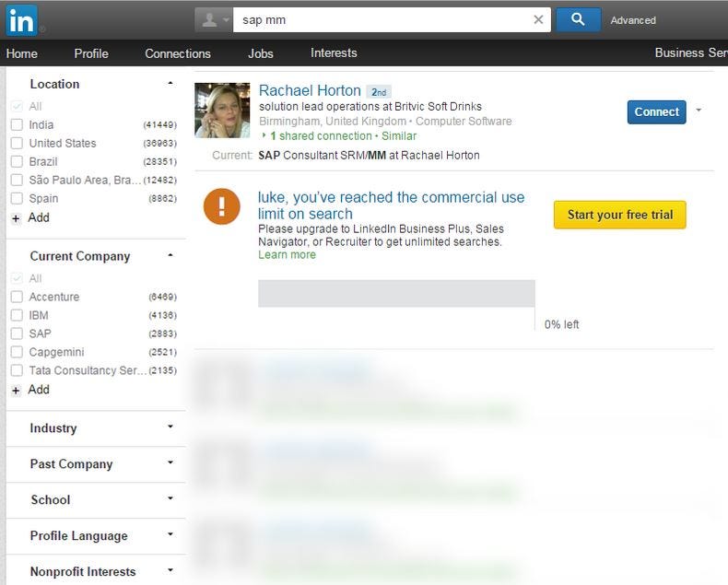This screenshot has width=728, height=585.
Task: Click the blue search magnifier button
Action: (x=578, y=19)
